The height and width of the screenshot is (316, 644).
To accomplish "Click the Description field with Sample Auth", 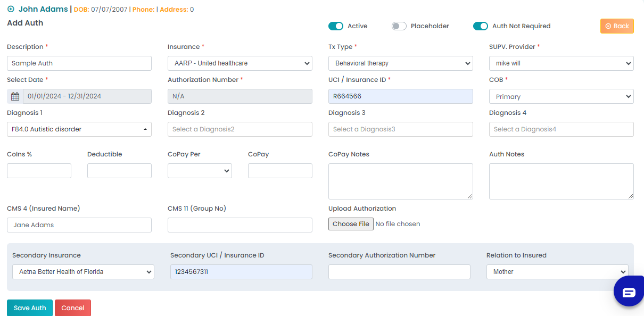I will [79, 63].
